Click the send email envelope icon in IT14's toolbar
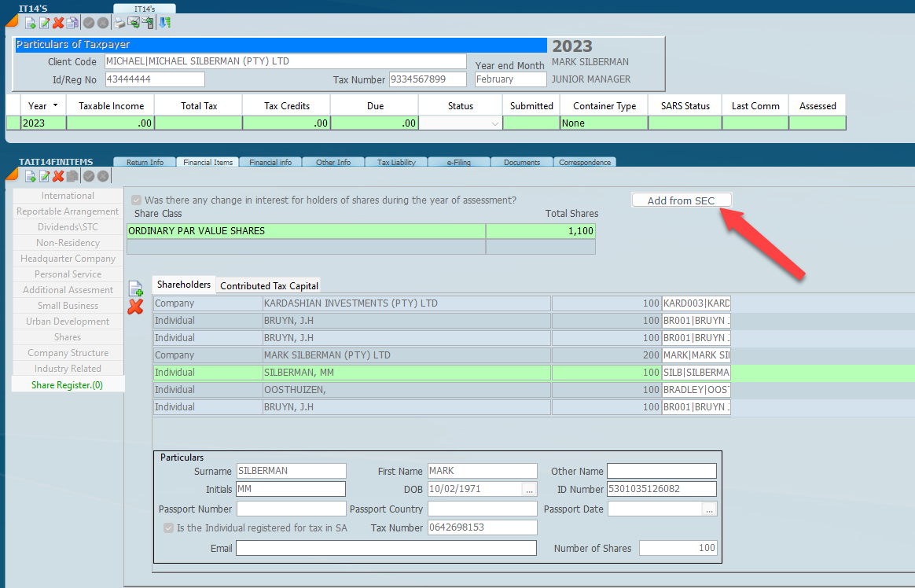 click(134, 23)
